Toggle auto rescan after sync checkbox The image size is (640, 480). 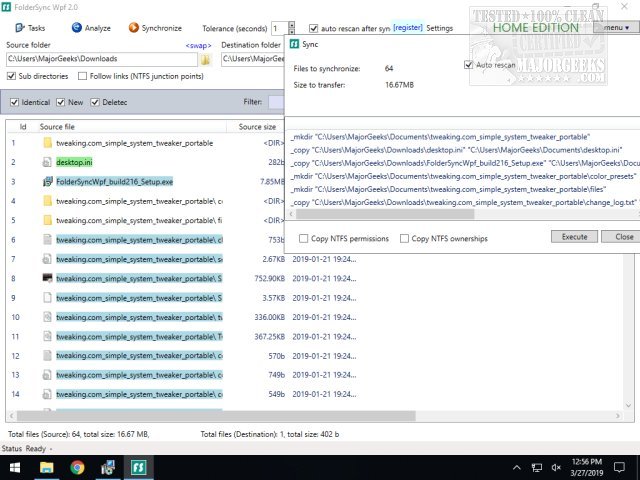click(313, 28)
